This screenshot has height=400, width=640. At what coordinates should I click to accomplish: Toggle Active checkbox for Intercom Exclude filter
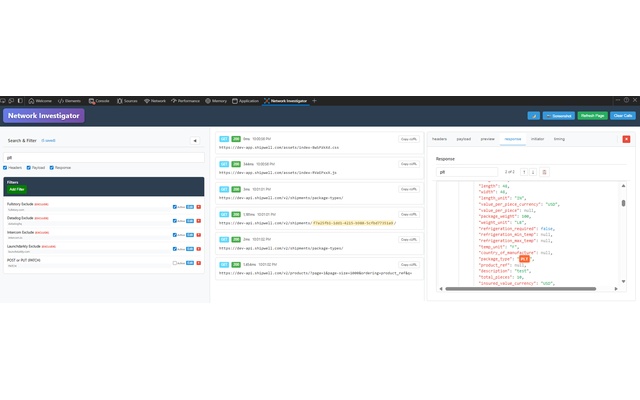175,235
